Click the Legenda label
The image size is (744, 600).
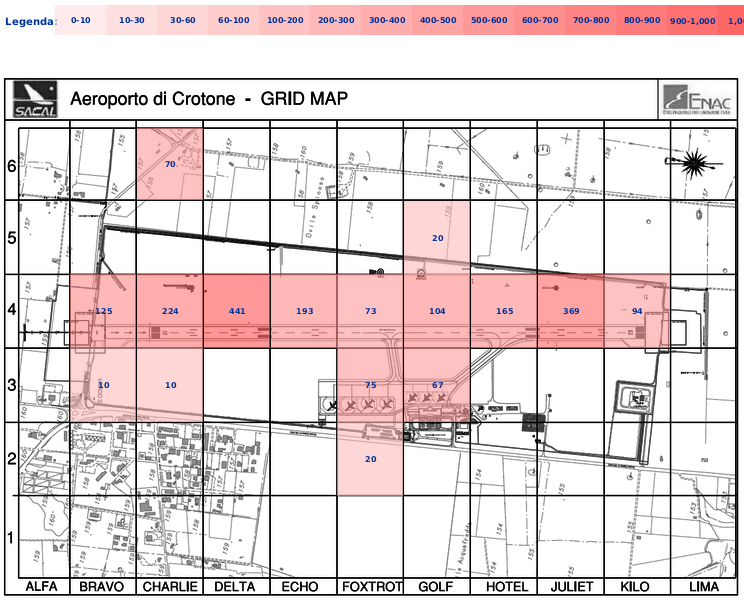pos(31,21)
